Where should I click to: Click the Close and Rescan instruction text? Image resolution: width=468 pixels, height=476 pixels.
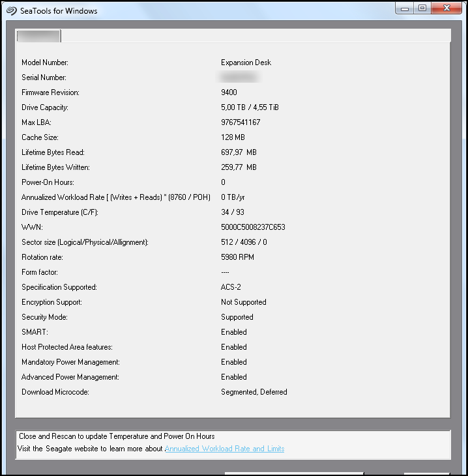click(117, 436)
